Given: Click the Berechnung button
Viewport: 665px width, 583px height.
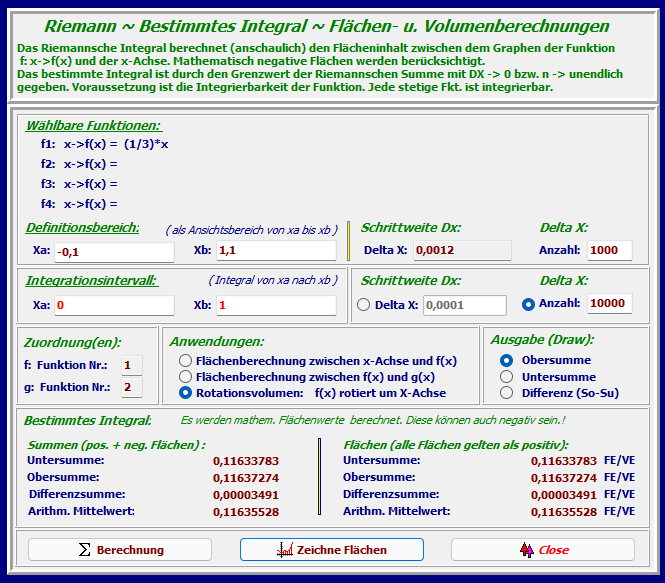Looking at the screenshot, I should coord(120,550).
